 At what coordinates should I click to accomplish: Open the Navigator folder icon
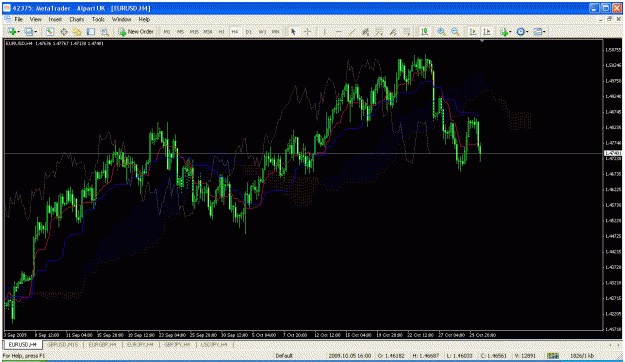click(x=77, y=31)
